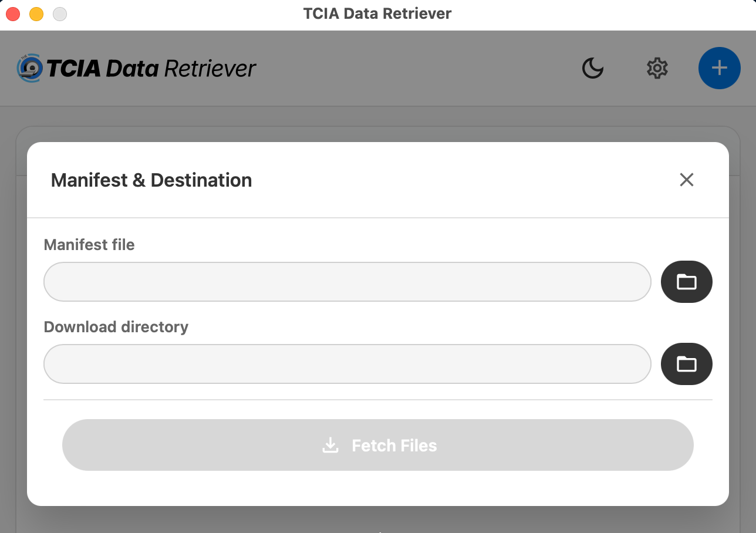The height and width of the screenshot is (533, 756).
Task: Click the Download directory label
Action: pos(116,327)
